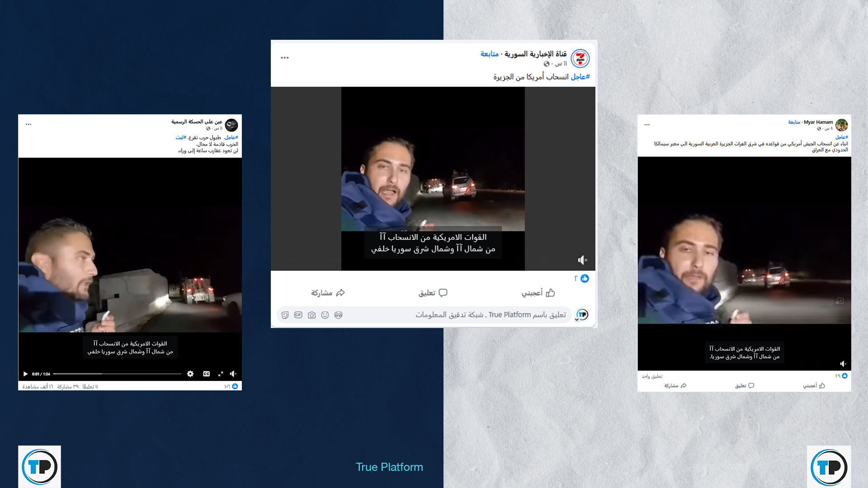Click the GIF icon in the comment box

tap(298, 315)
